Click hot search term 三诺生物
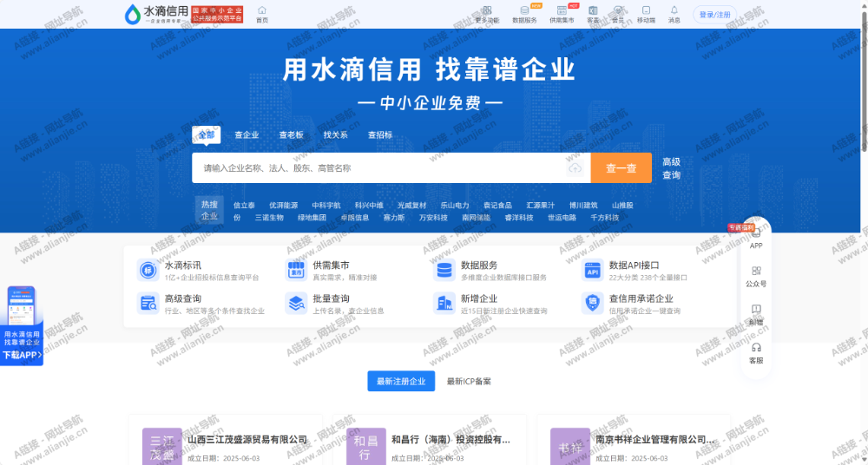 (x=269, y=218)
